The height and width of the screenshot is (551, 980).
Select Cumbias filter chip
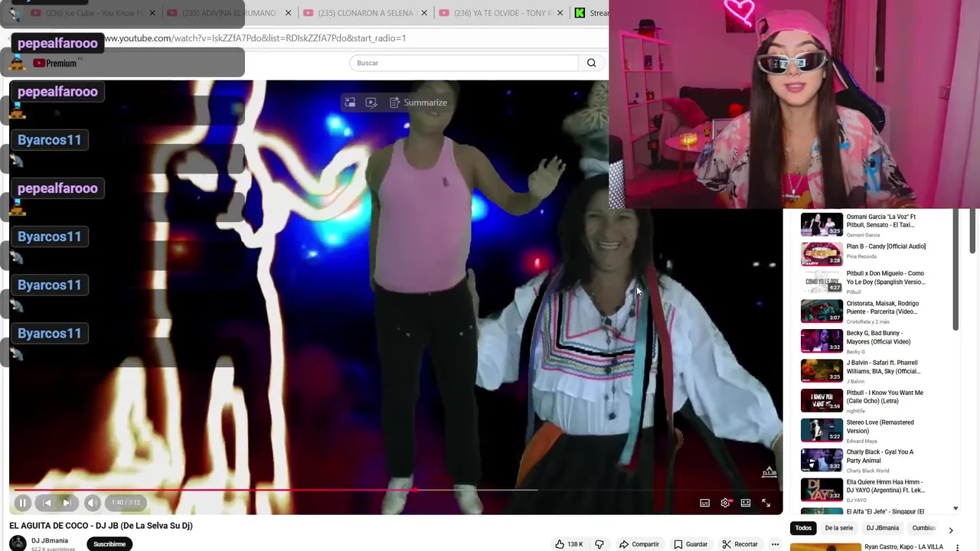[924, 528]
